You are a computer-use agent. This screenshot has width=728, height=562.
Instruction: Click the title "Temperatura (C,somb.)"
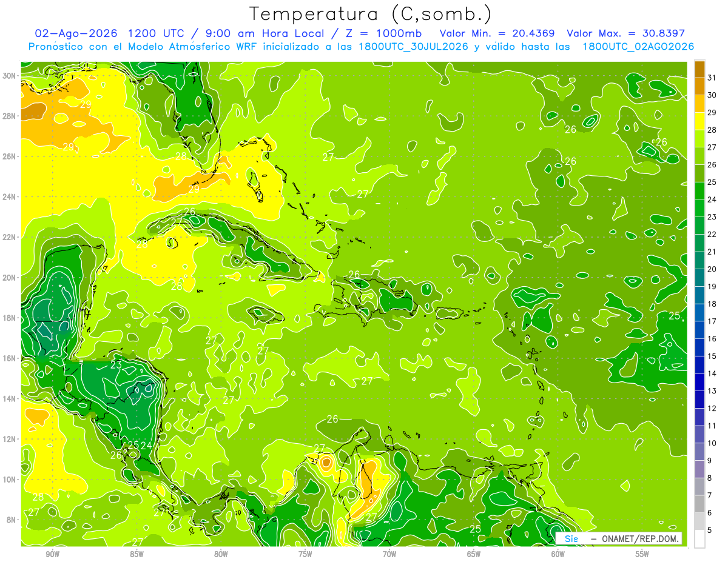371,14
